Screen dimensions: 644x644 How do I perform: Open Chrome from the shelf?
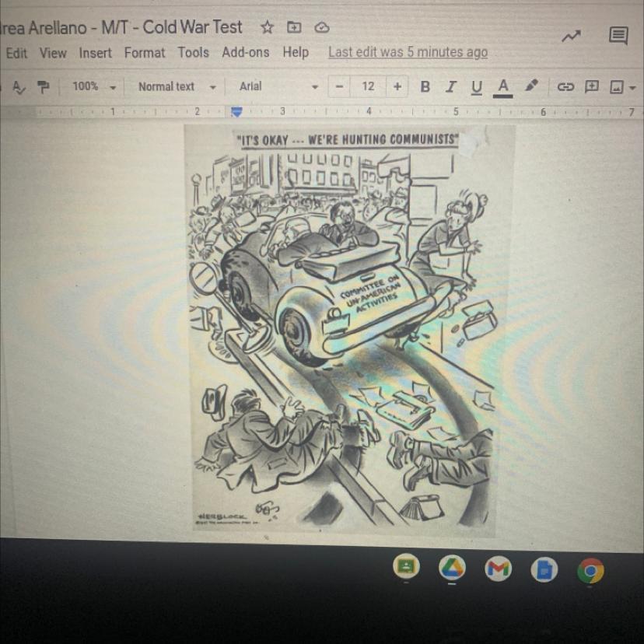pos(590,571)
